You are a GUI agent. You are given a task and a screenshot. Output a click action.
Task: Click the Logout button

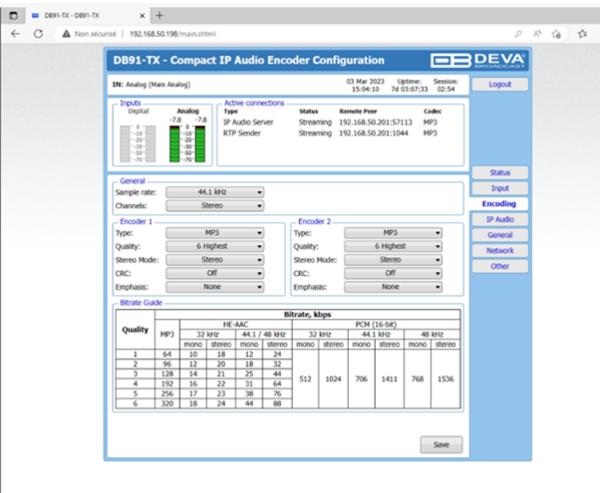(x=500, y=84)
